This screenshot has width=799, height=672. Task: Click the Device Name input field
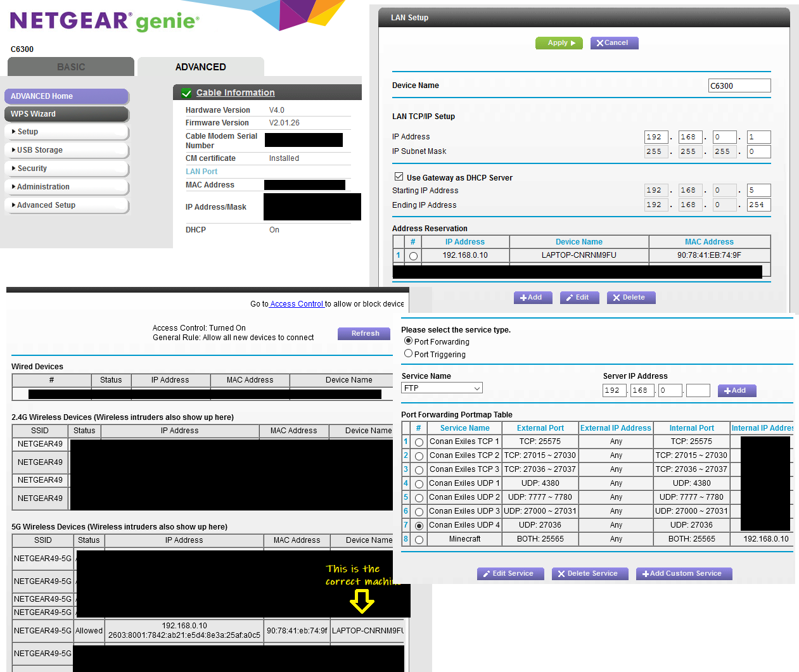point(739,86)
